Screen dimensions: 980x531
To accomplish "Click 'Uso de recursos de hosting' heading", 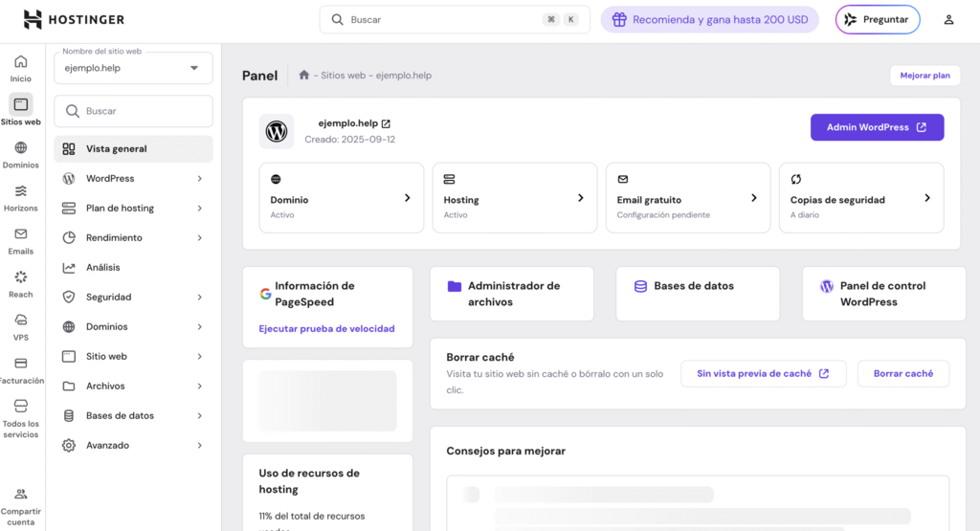I will (309, 481).
